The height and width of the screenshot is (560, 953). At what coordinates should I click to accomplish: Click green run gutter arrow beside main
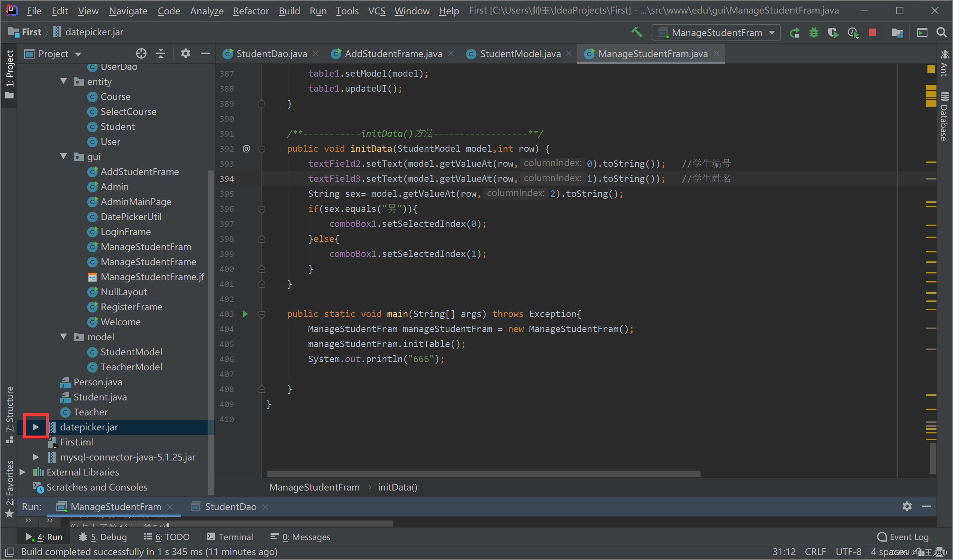(x=245, y=314)
